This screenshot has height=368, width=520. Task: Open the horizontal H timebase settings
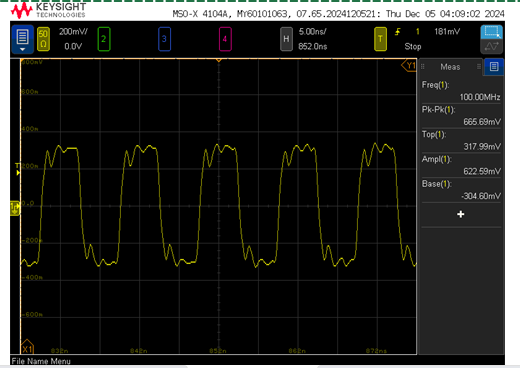point(286,39)
